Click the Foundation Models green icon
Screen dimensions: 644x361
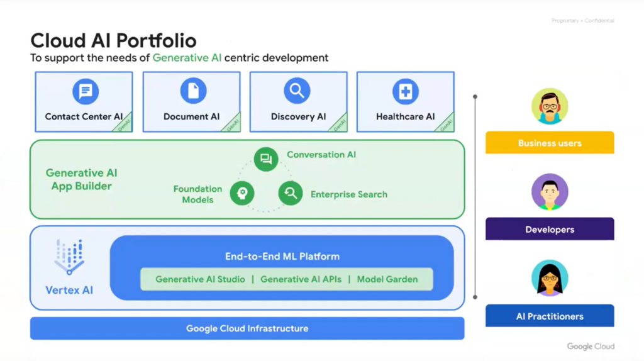pos(242,193)
